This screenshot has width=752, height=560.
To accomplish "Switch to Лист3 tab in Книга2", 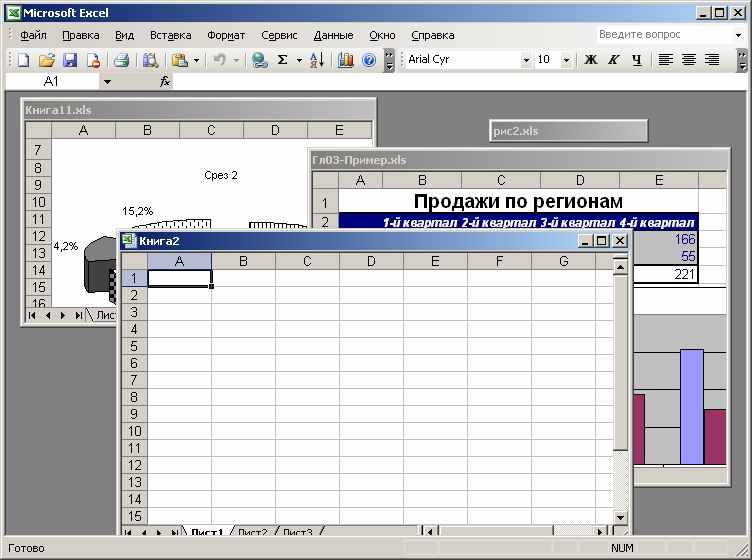I will click(x=297, y=531).
